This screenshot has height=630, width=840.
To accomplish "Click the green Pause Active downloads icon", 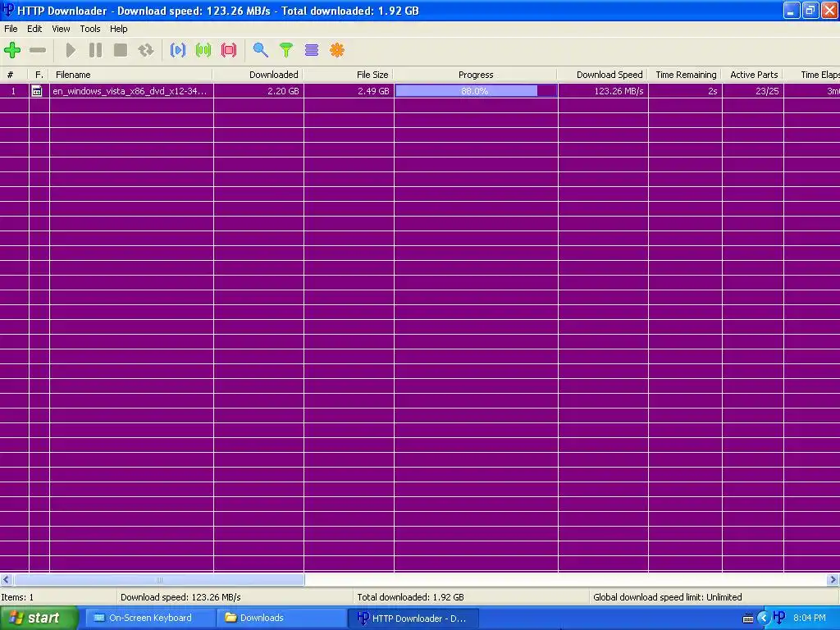I will (x=203, y=50).
